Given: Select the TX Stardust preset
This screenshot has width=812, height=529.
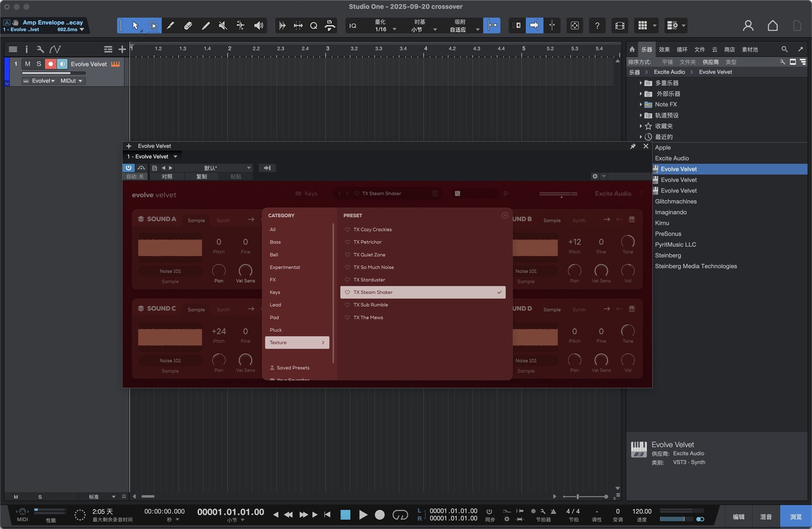Looking at the screenshot, I should click(x=423, y=280).
